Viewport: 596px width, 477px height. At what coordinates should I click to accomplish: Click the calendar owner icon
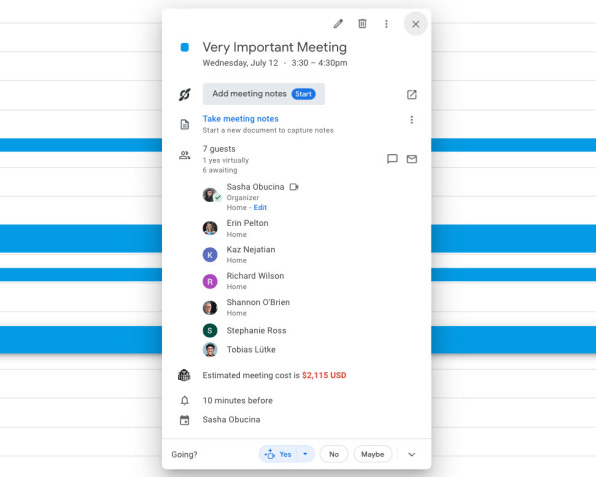tap(184, 420)
